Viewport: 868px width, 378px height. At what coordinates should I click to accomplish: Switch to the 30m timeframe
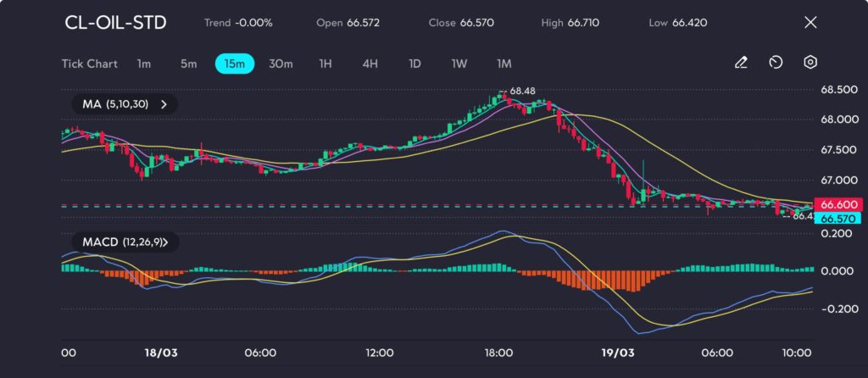click(281, 64)
